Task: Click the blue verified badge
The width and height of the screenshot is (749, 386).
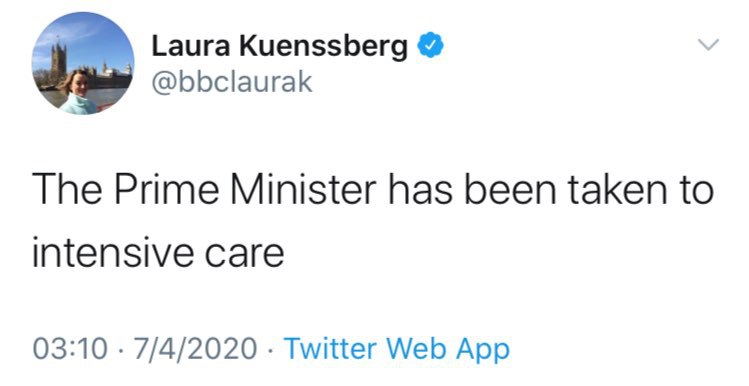Action: point(431,46)
